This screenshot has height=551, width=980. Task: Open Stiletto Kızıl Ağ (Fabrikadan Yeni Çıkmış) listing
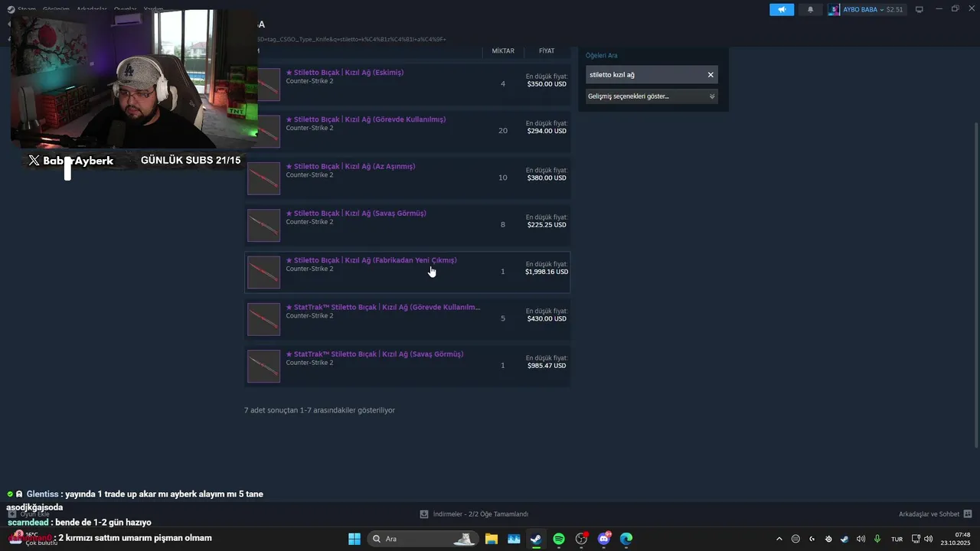pos(407,272)
